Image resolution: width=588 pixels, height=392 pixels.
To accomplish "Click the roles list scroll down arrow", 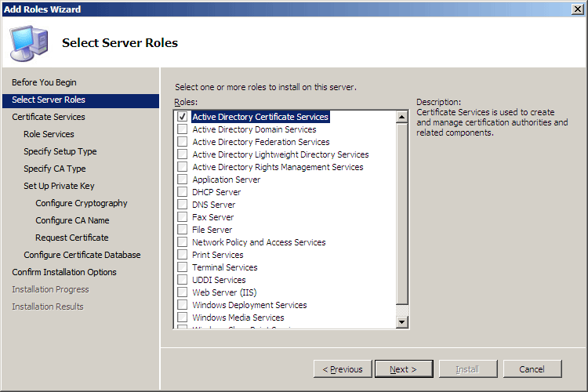I will pos(402,322).
